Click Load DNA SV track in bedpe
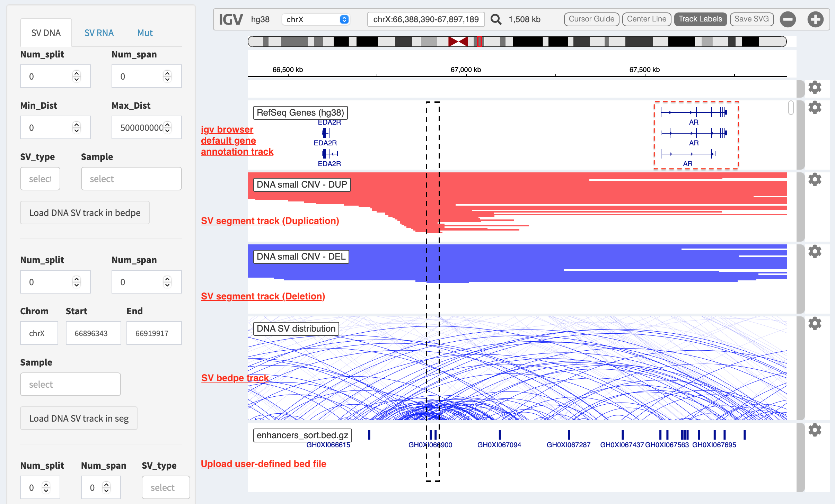Screen dimensions: 835x504 click(x=85, y=213)
